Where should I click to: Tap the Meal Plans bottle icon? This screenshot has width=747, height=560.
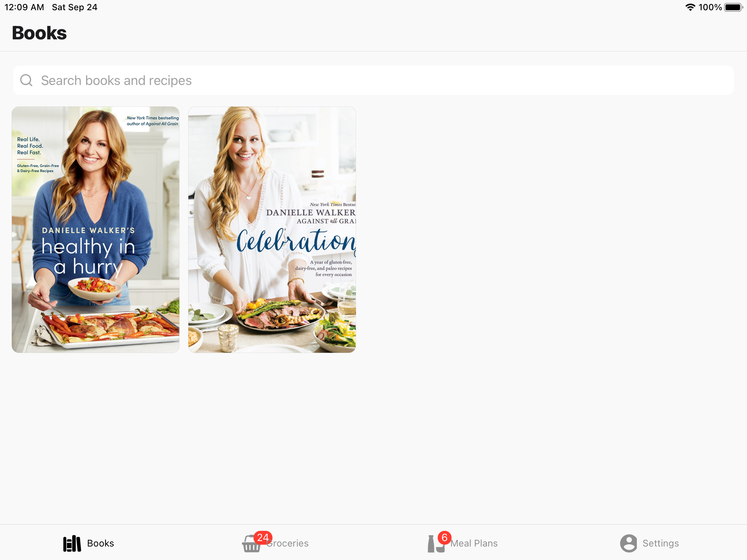436,544
